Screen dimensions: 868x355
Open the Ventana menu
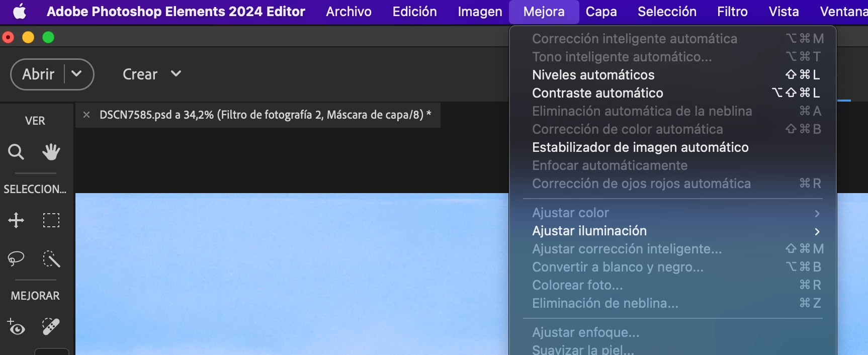pos(843,11)
